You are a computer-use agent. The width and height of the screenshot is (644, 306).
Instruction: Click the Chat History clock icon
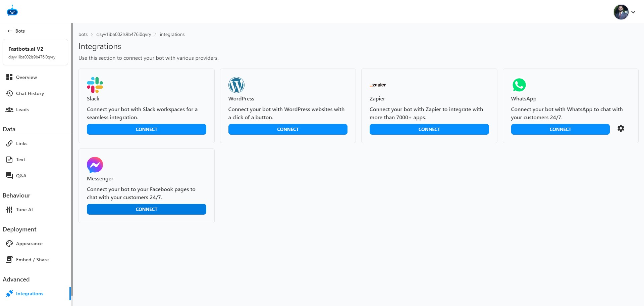tap(9, 93)
